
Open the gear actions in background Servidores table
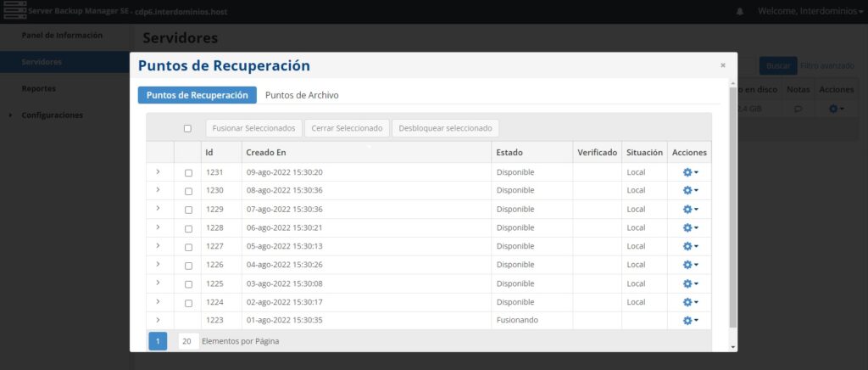pyautogui.click(x=835, y=109)
